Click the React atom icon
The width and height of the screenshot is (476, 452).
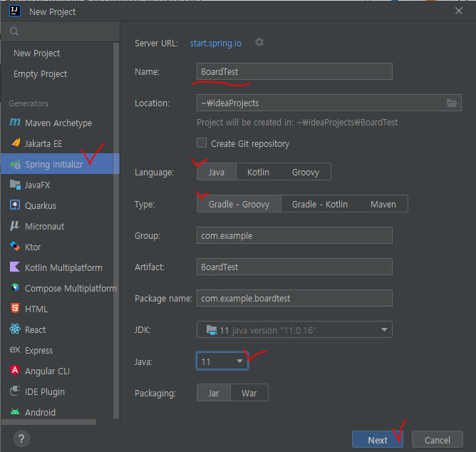pos(15,329)
